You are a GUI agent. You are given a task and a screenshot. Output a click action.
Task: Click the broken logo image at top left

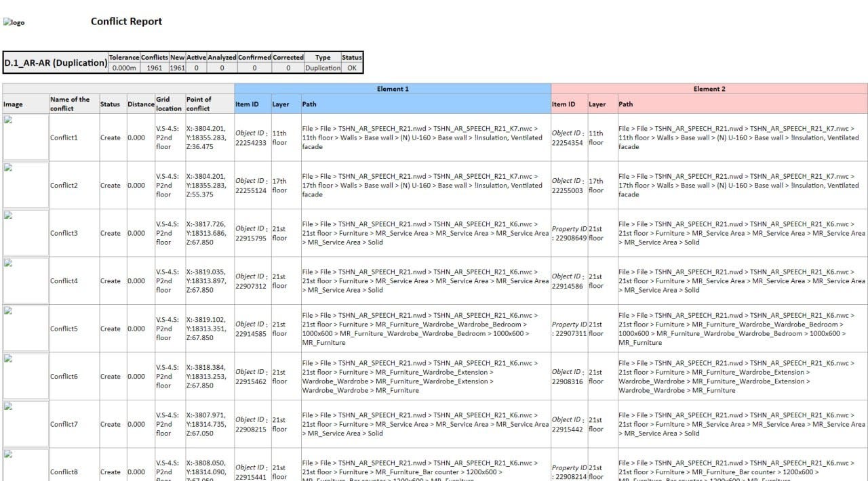(14, 22)
